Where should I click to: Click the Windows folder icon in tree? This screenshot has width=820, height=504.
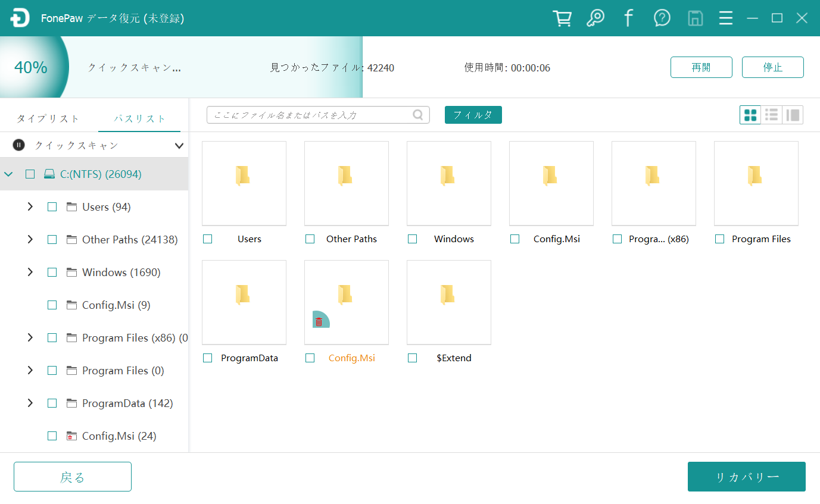pos(72,273)
